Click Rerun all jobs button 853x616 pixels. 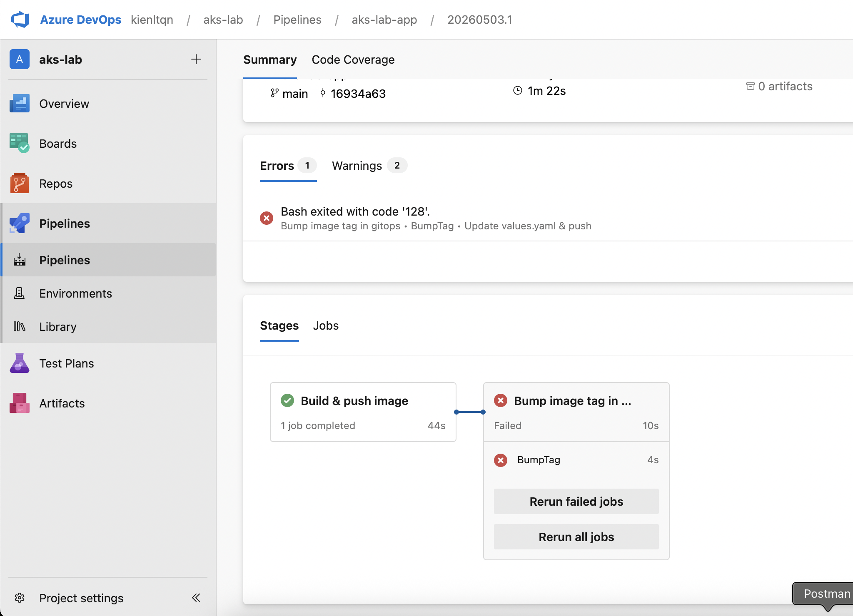tap(576, 537)
